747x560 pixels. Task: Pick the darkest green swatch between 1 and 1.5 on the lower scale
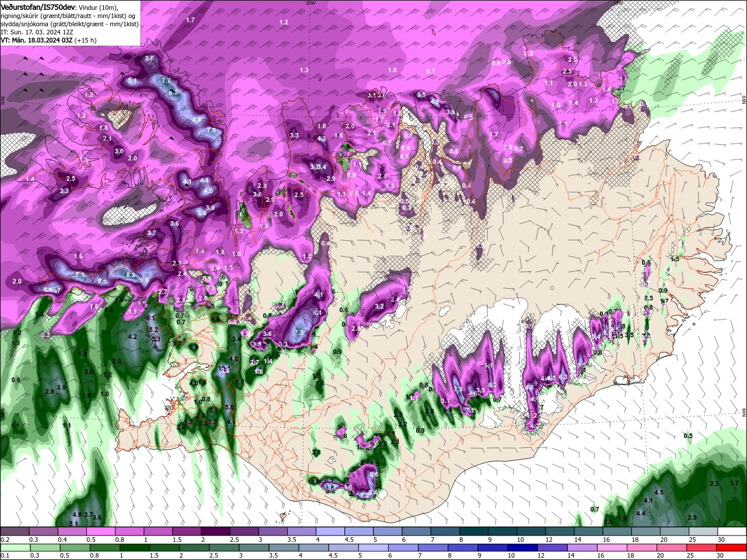coord(134,548)
